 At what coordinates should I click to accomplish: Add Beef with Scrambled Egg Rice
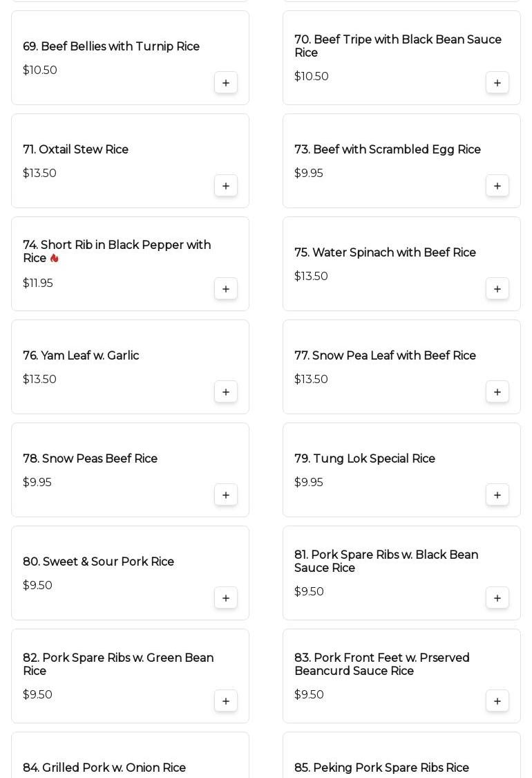(497, 186)
